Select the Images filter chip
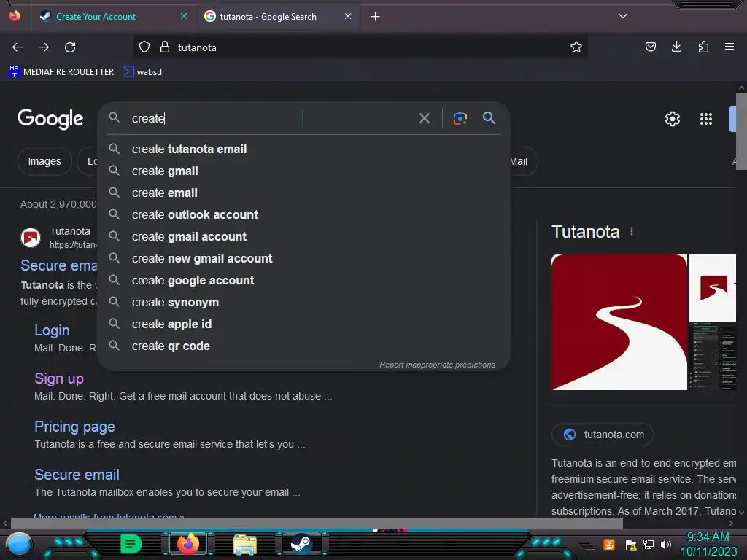Viewport: 747px width, 560px height. click(44, 161)
